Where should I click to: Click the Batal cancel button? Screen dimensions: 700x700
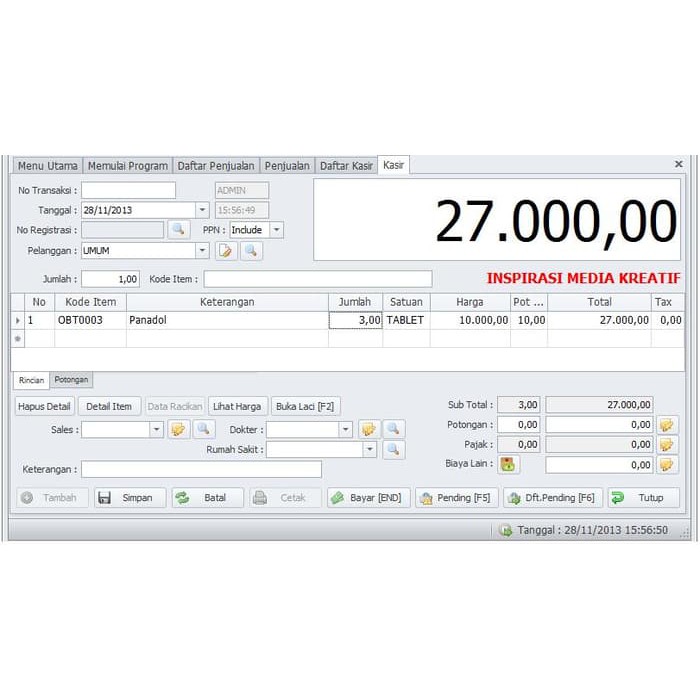[x=208, y=498]
